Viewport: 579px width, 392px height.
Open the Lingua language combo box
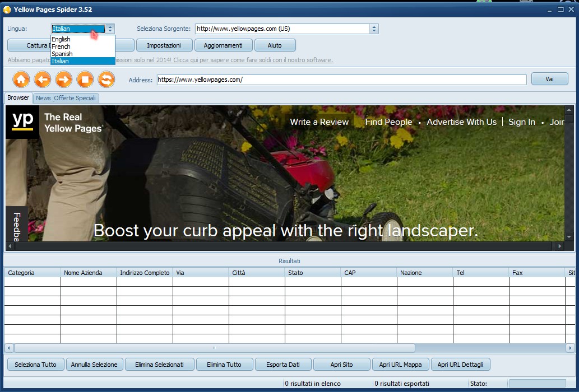click(x=83, y=29)
